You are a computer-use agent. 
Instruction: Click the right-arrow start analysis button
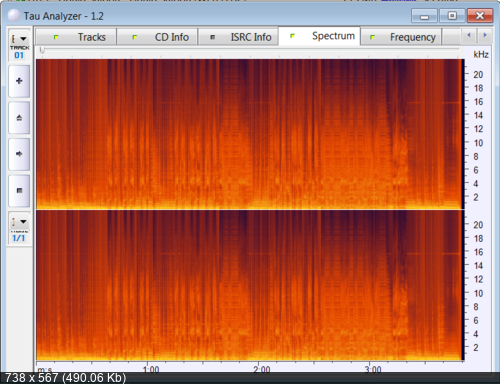tap(19, 154)
